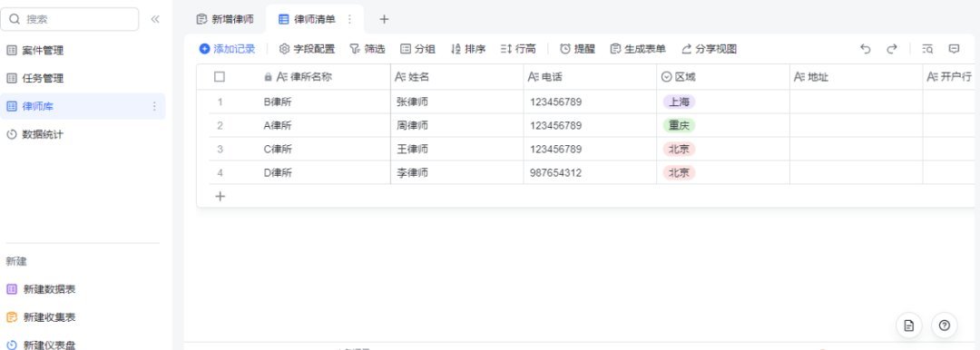Add a new view with the plus tab
The image size is (980, 350).
384,19
